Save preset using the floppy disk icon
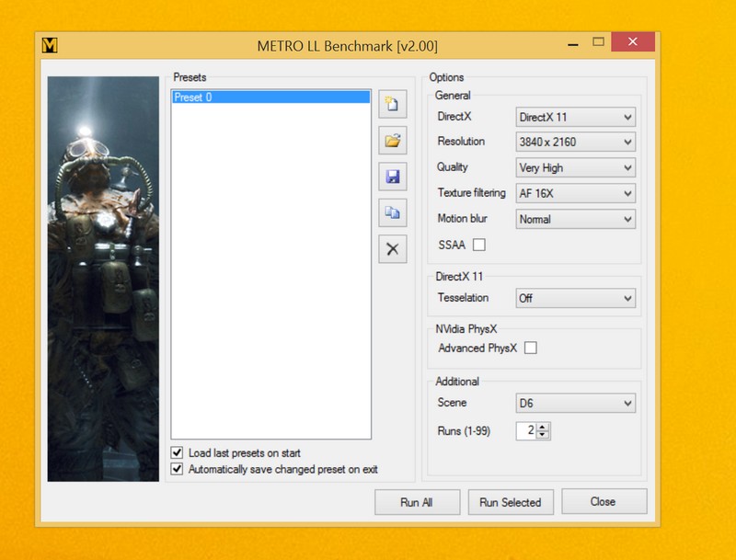Viewport: 736px width, 560px height. tap(393, 177)
